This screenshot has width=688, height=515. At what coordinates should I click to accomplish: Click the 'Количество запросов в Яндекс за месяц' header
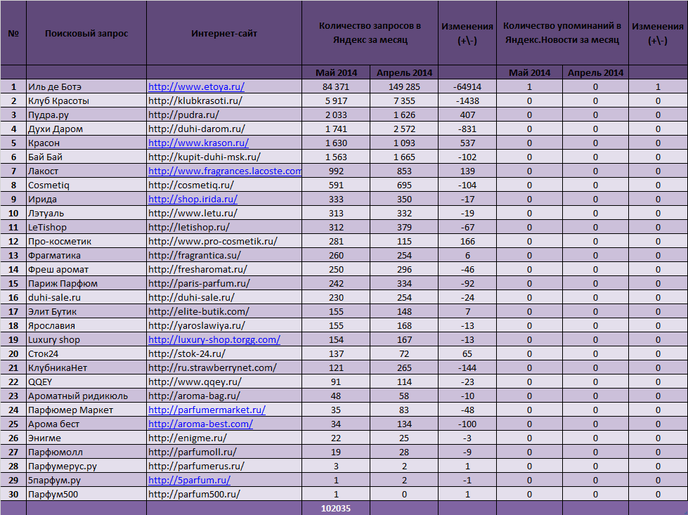(x=370, y=33)
